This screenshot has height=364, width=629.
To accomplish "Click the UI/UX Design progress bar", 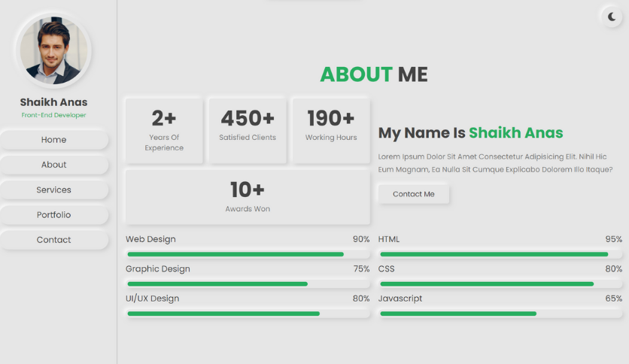I will tap(248, 314).
